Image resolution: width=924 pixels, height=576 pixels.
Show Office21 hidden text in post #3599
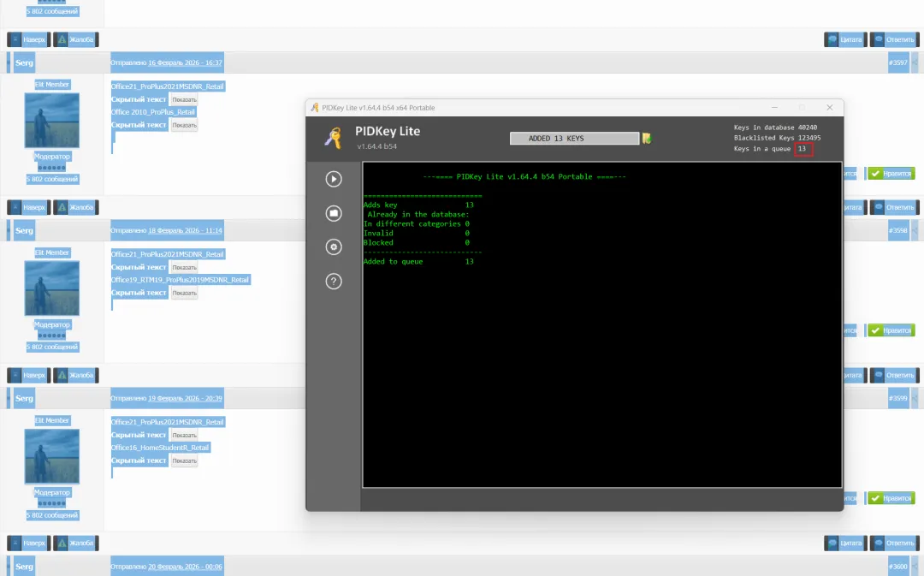pos(185,435)
